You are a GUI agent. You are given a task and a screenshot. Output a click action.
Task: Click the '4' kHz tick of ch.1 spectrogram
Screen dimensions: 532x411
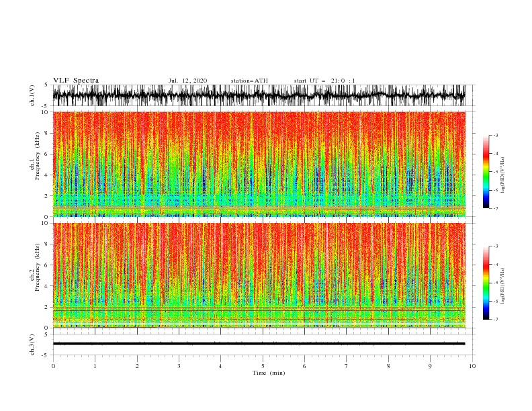(48, 175)
